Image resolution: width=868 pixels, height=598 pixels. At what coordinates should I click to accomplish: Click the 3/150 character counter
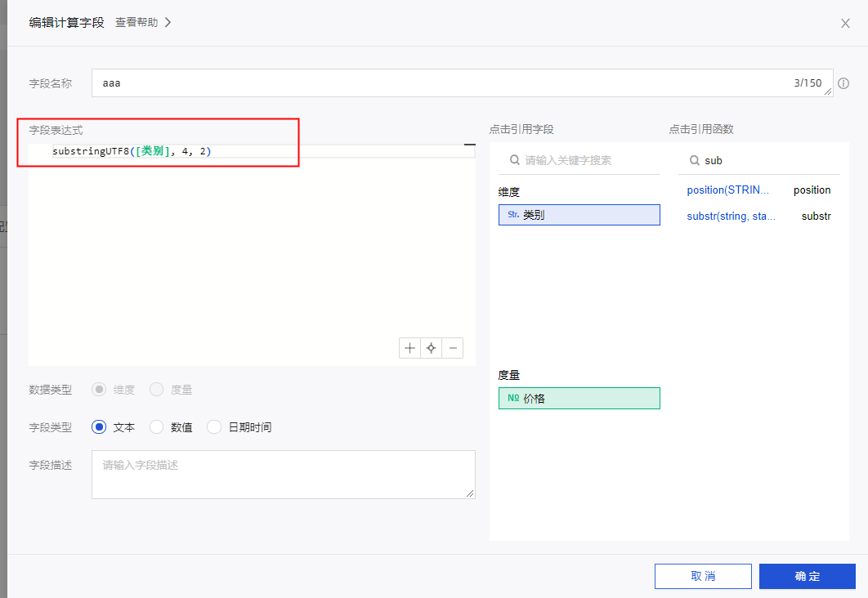pos(808,83)
